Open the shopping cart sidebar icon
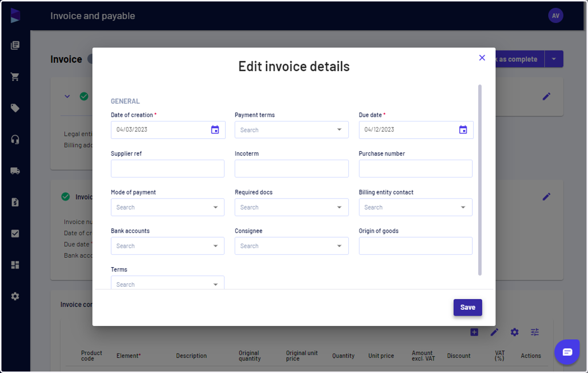The width and height of the screenshot is (588, 373). tap(15, 77)
